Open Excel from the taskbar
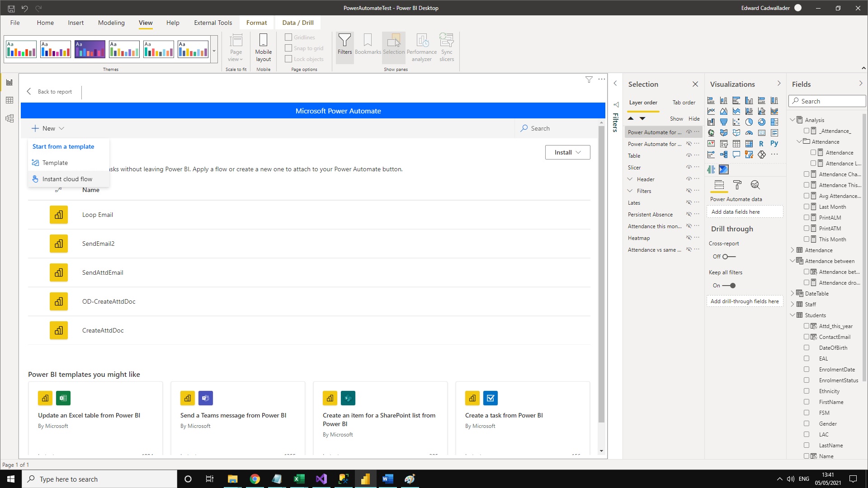This screenshot has width=868, height=488. click(x=299, y=479)
